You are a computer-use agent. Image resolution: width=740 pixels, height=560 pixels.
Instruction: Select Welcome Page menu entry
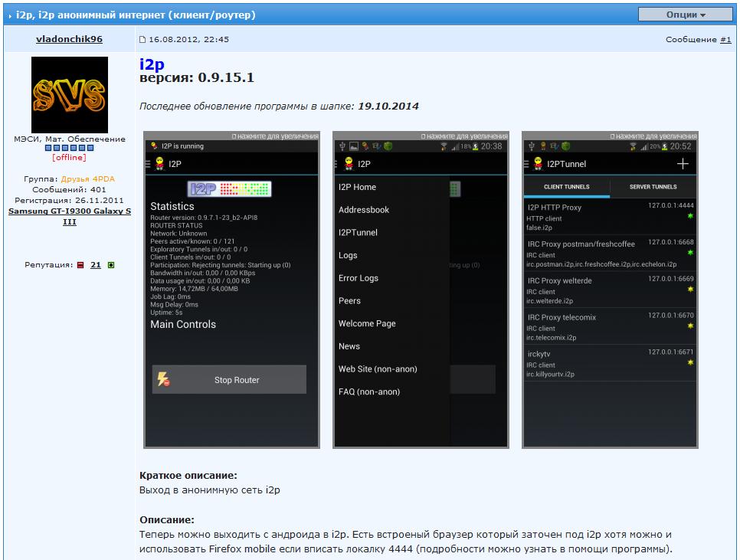pyautogui.click(x=367, y=323)
